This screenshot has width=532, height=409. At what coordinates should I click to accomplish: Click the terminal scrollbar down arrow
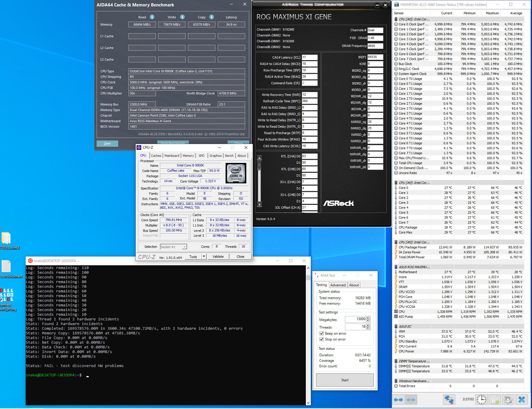pos(308,403)
